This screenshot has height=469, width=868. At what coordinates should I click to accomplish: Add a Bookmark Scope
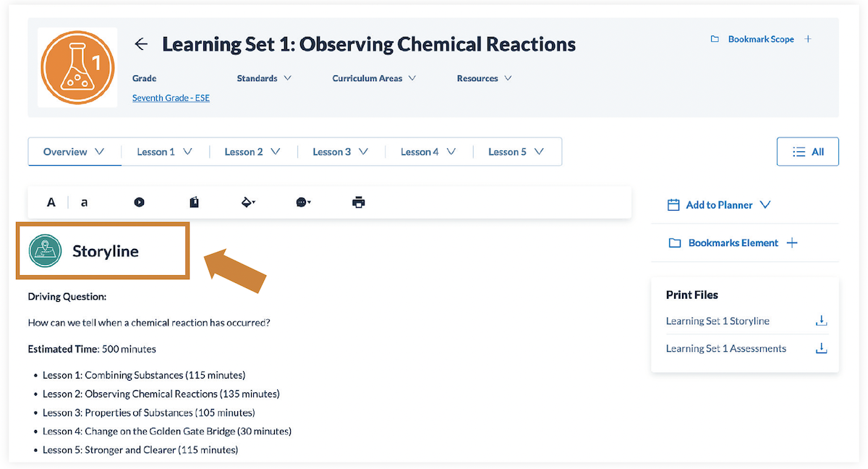pos(808,39)
